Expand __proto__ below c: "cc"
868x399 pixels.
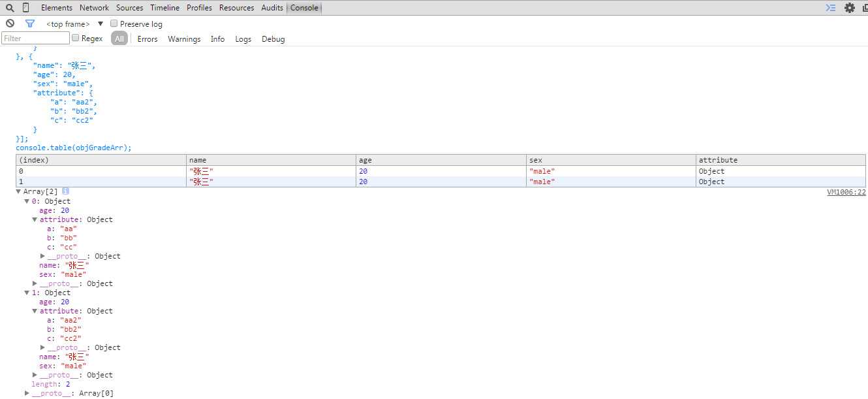42,256
